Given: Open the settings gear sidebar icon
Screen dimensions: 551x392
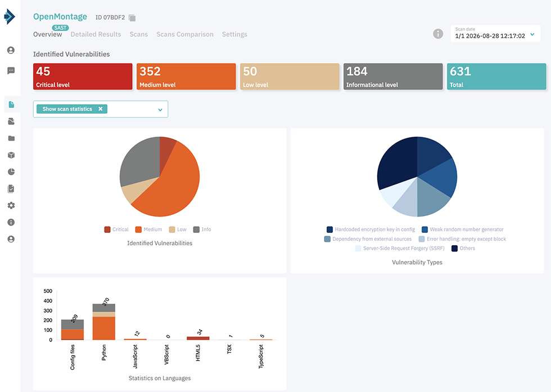Looking at the screenshot, I should [11, 205].
